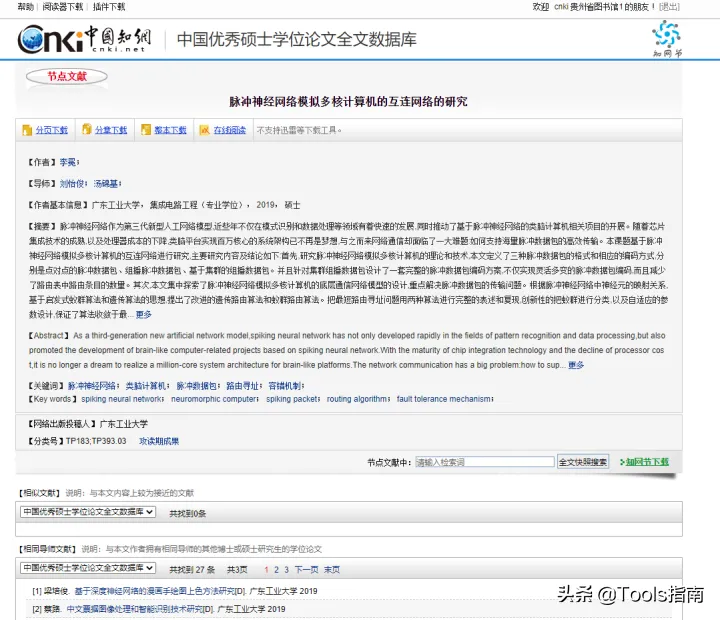Screen dimensions: 720x620
Task: Open keyword spiking packet
Action: coord(292,399)
